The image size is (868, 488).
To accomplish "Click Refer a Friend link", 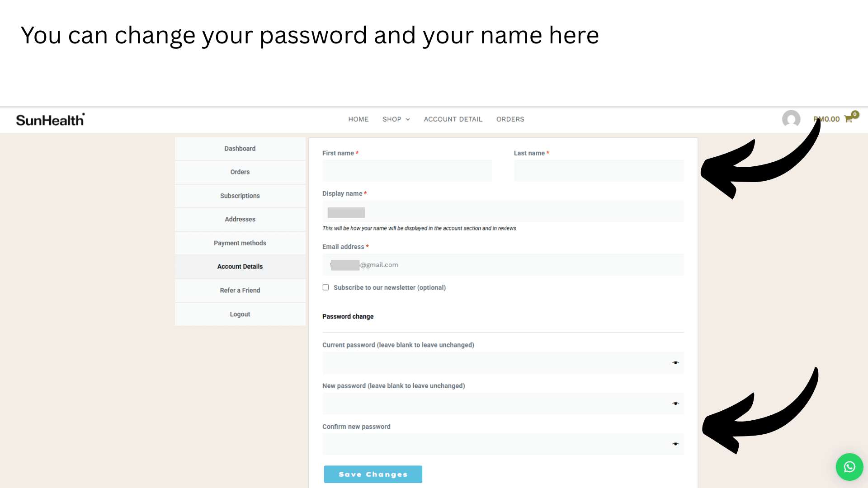I will tap(240, 290).
